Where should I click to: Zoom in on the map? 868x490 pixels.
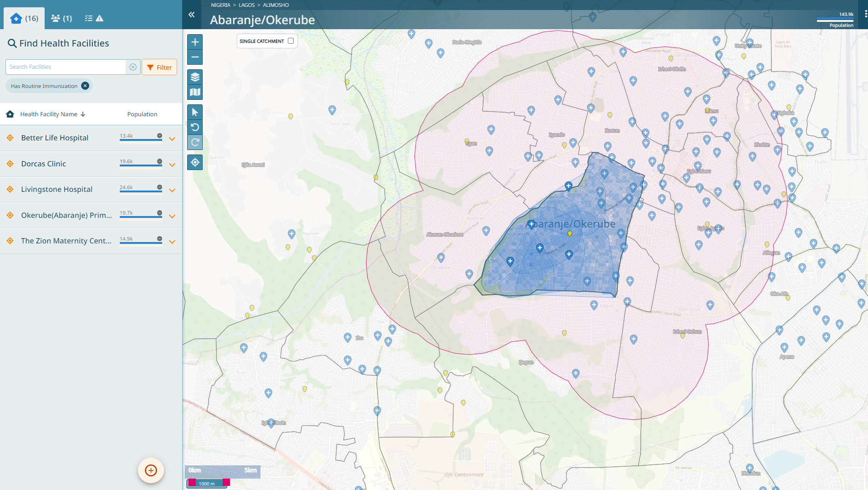[195, 42]
